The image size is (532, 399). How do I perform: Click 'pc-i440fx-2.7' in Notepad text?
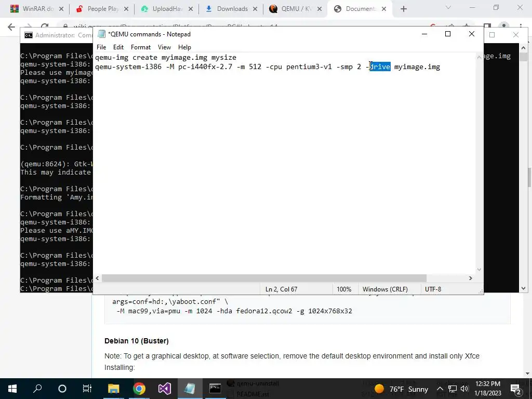[205, 67]
